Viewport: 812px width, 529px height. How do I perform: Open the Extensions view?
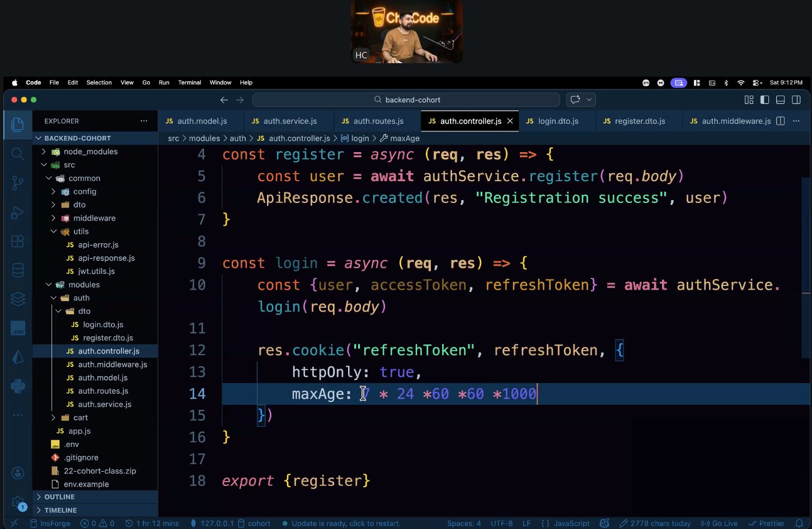pos(17,241)
